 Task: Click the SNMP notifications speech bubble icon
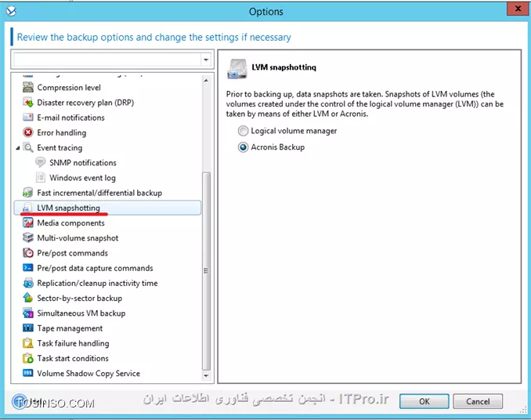[x=40, y=162]
